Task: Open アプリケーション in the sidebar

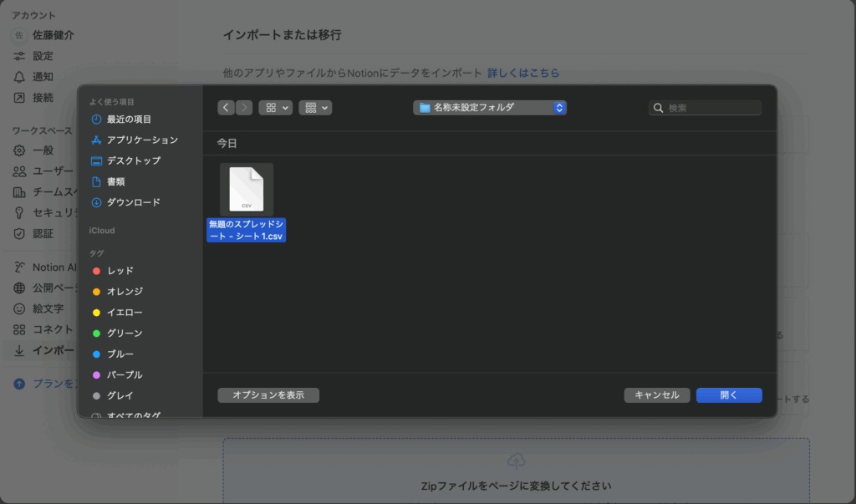Action: (x=142, y=140)
